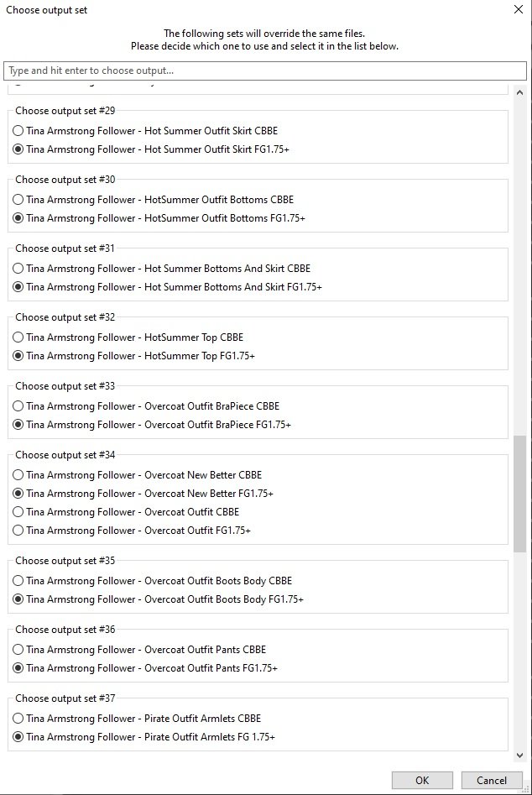532x795 pixels.
Task: Close the Choose output set dialog
Action: (517, 10)
